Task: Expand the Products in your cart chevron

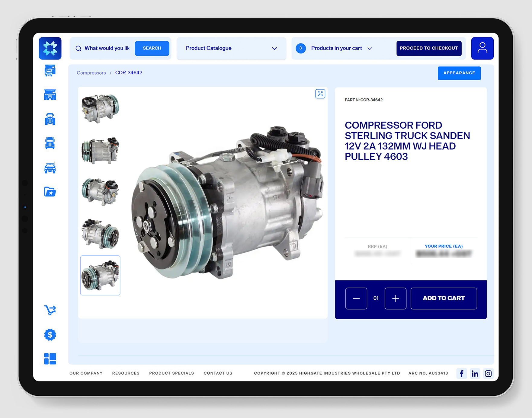Action: [x=370, y=49]
